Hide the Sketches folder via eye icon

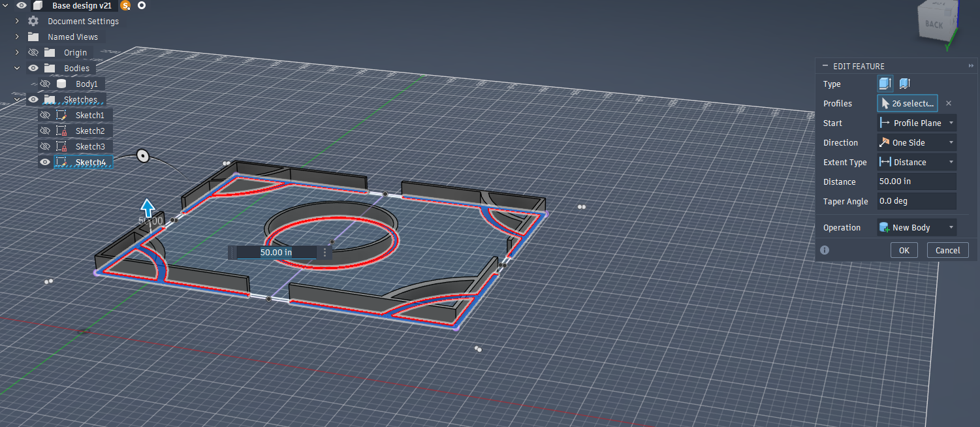33,99
